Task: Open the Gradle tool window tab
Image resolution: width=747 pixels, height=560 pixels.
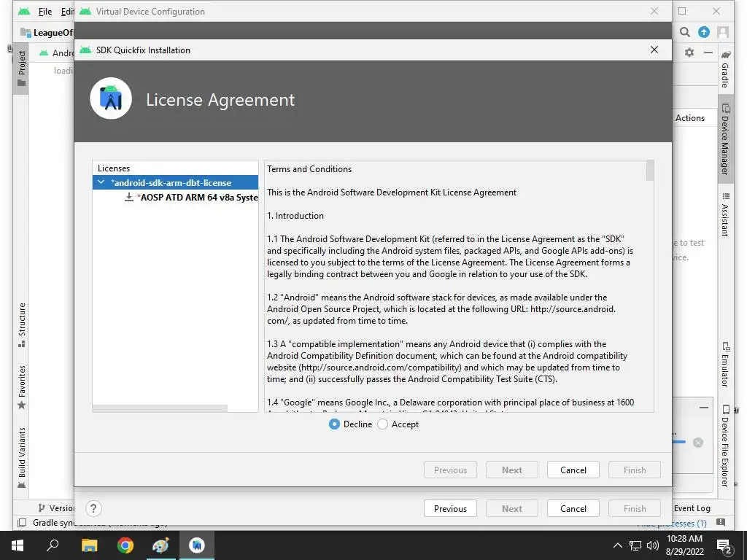Action: pyautogui.click(x=725, y=69)
